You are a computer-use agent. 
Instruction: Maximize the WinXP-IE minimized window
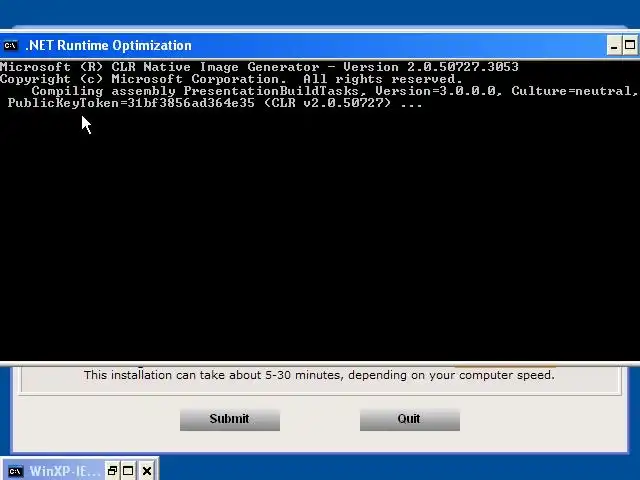pyautogui.click(x=128, y=471)
